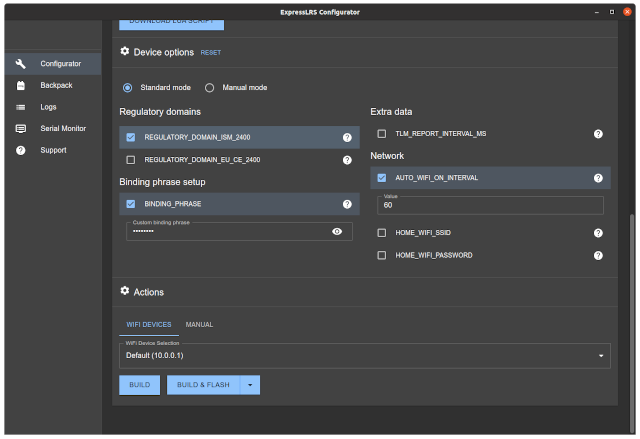Select Manual mode radio button
Viewport: 640px width, 439px height.
coord(209,88)
